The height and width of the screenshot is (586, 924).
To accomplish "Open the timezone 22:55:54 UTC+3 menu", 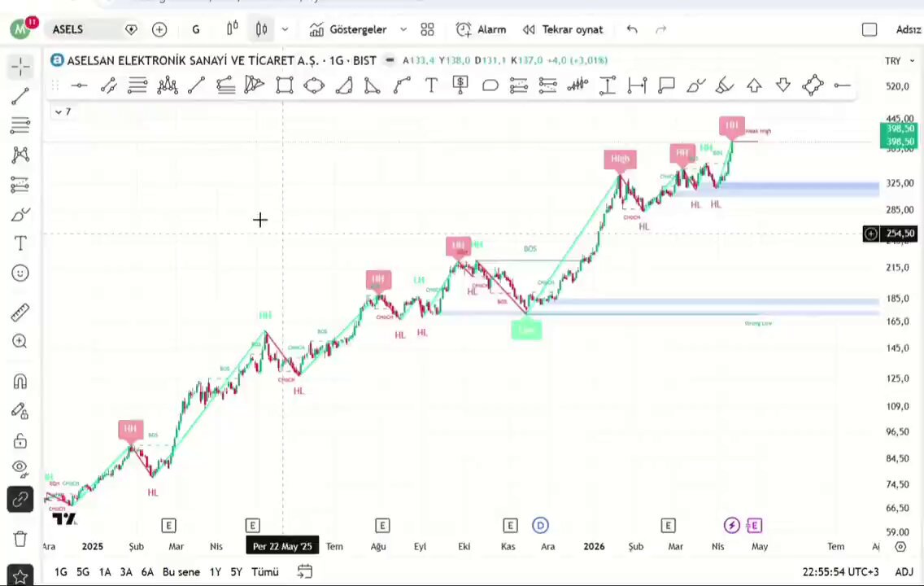I will coord(840,572).
